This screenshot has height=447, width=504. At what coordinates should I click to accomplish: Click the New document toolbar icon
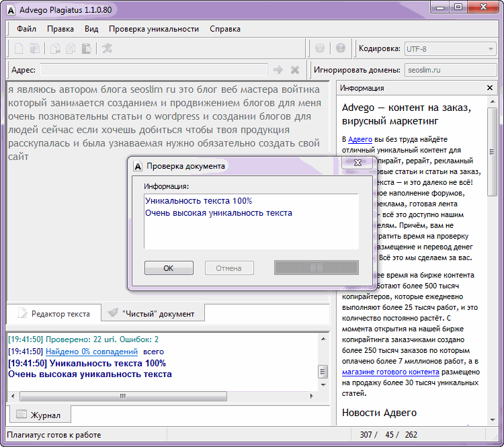pyautogui.click(x=19, y=48)
